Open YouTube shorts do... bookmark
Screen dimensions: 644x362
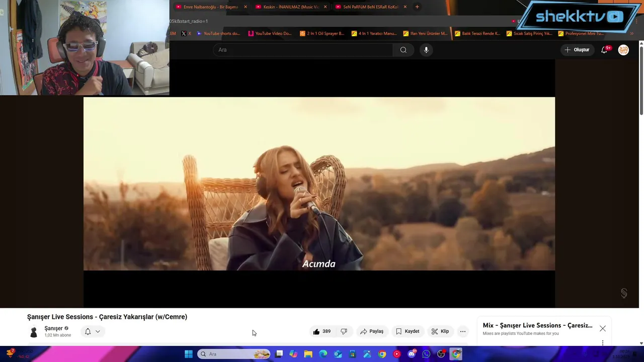coord(218,34)
